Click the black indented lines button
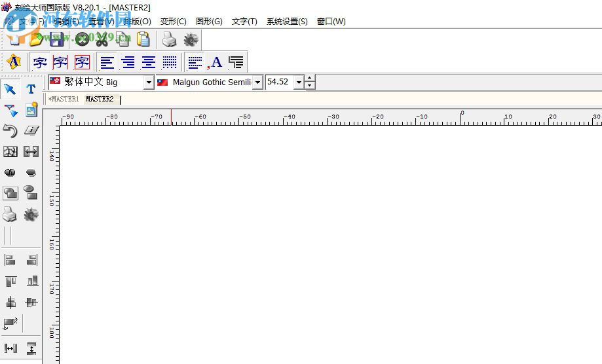Viewport: 602px width, 364px height. point(236,62)
